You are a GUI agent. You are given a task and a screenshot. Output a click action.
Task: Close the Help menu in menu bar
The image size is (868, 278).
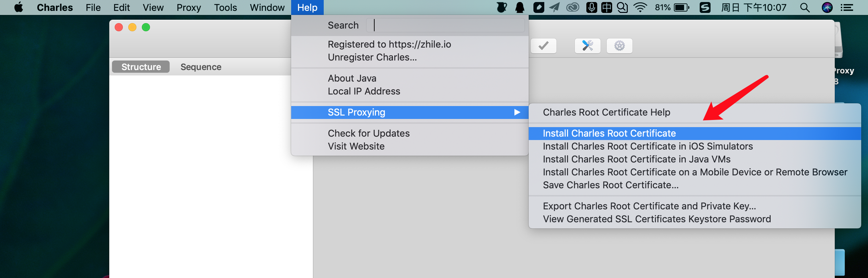(307, 7)
